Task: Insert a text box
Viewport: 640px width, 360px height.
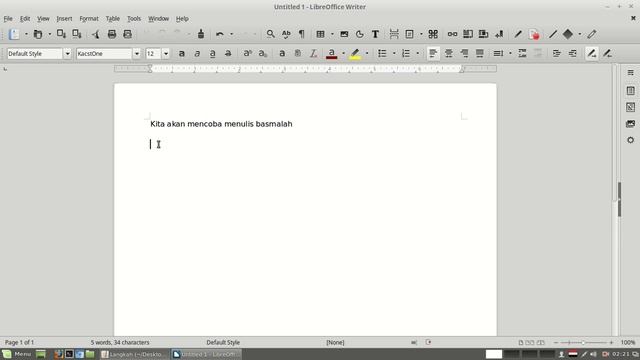Action: point(375,34)
